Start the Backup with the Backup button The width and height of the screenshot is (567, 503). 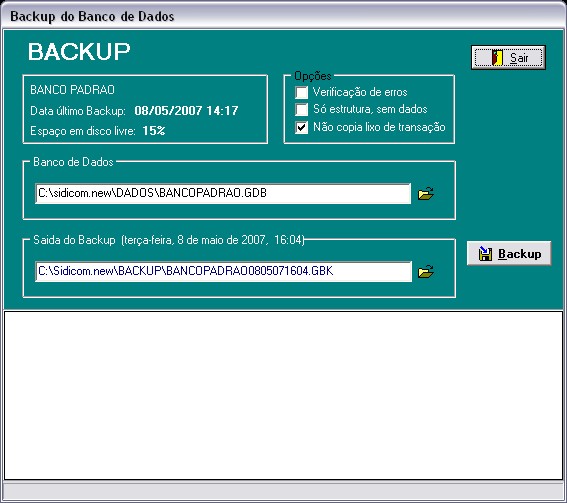[x=509, y=253]
